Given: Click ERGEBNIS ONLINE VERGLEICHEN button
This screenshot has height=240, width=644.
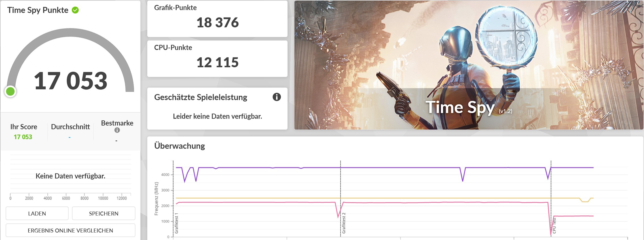Looking at the screenshot, I should pyautogui.click(x=70, y=230).
